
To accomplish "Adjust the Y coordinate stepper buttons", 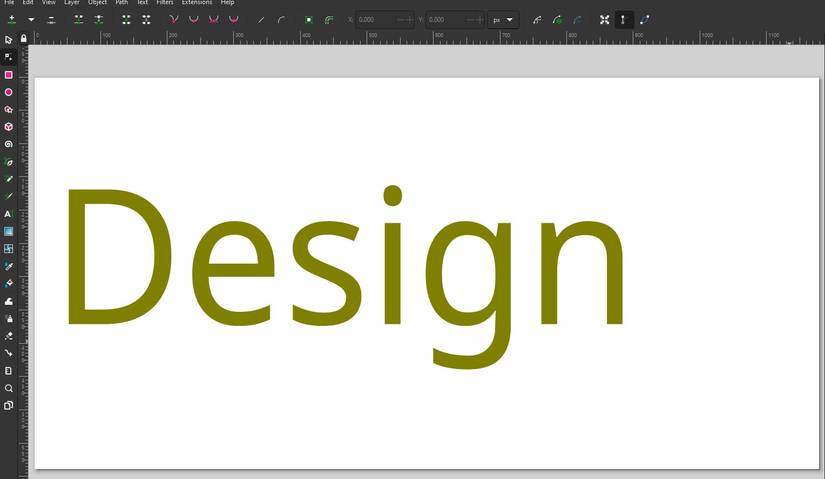I will [475, 19].
